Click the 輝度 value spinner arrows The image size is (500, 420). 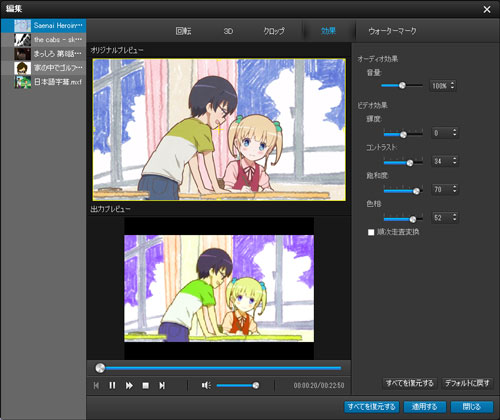tap(454, 133)
